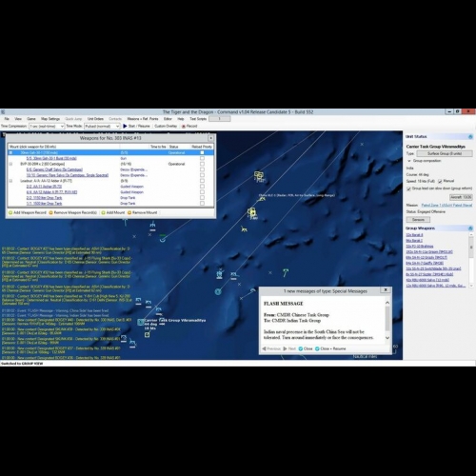476x476 pixels.
Task: Toggle reload priority for Generic Chaff Salvo
Action: (202, 169)
